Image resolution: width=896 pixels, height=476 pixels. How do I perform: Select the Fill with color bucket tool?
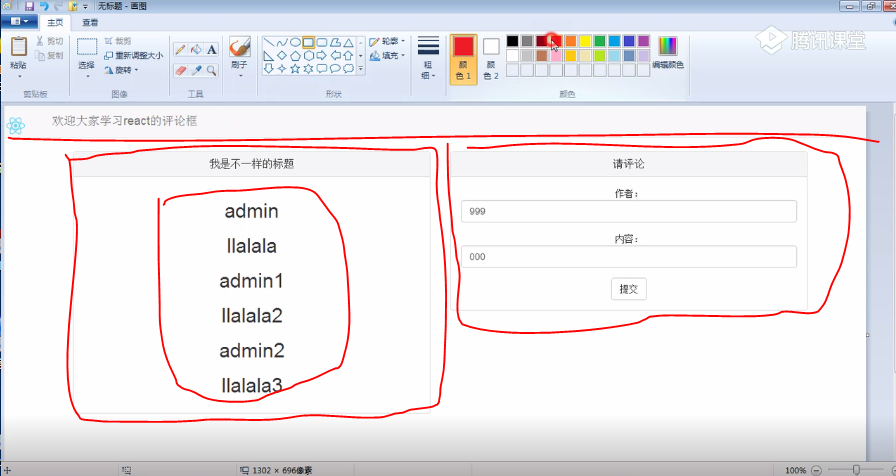[196, 49]
